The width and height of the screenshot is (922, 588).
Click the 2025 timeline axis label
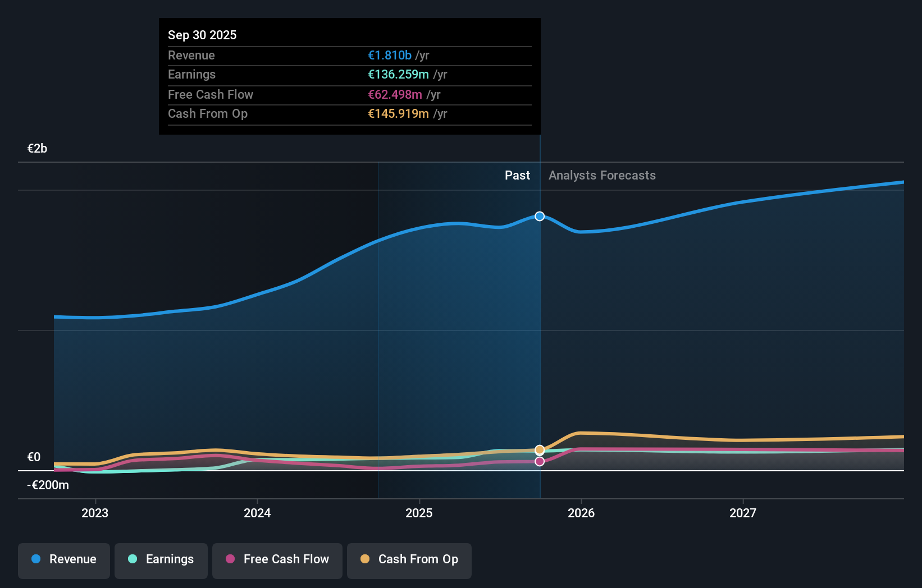click(x=419, y=513)
